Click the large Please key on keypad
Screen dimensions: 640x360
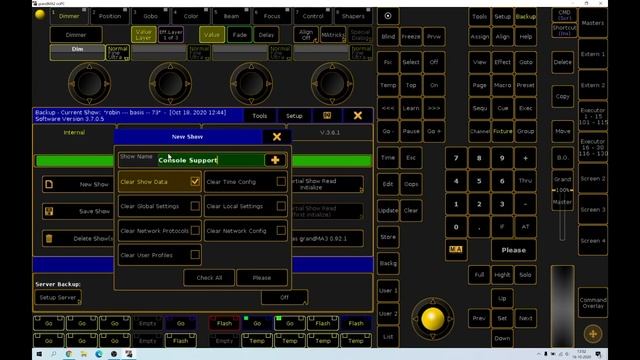click(513, 250)
